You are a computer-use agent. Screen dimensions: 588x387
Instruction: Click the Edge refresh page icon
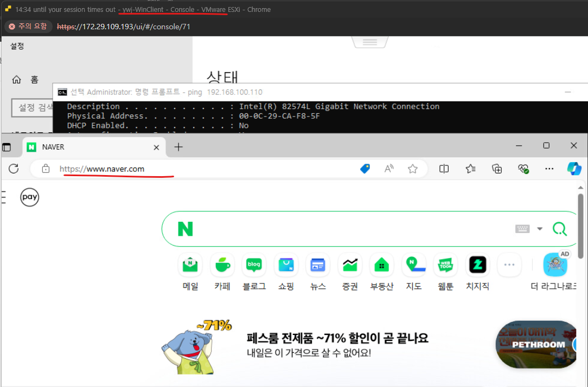tap(14, 169)
